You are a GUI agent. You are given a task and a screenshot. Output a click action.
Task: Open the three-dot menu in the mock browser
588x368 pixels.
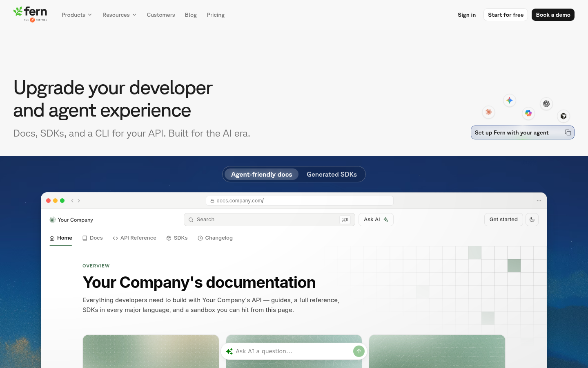539,201
